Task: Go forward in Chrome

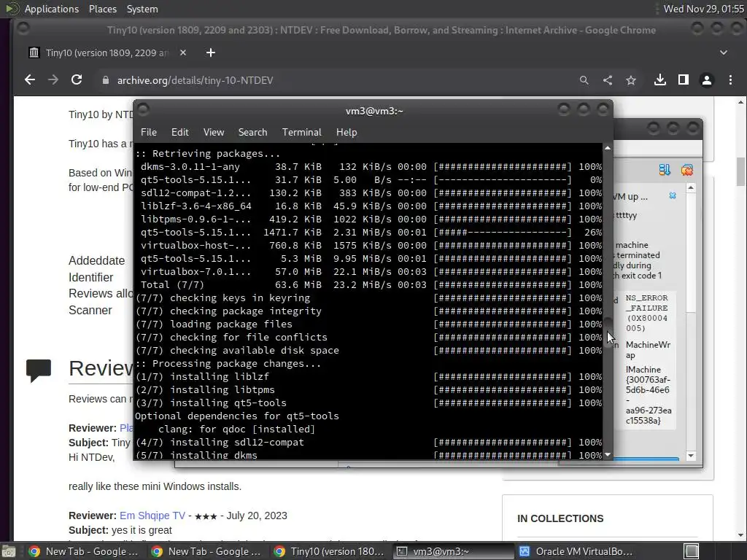Action: (53, 80)
